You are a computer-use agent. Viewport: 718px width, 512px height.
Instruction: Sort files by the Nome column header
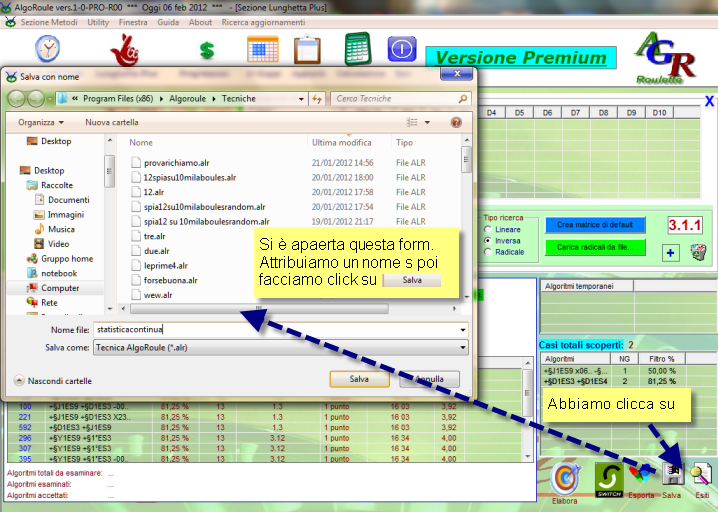[141, 142]
